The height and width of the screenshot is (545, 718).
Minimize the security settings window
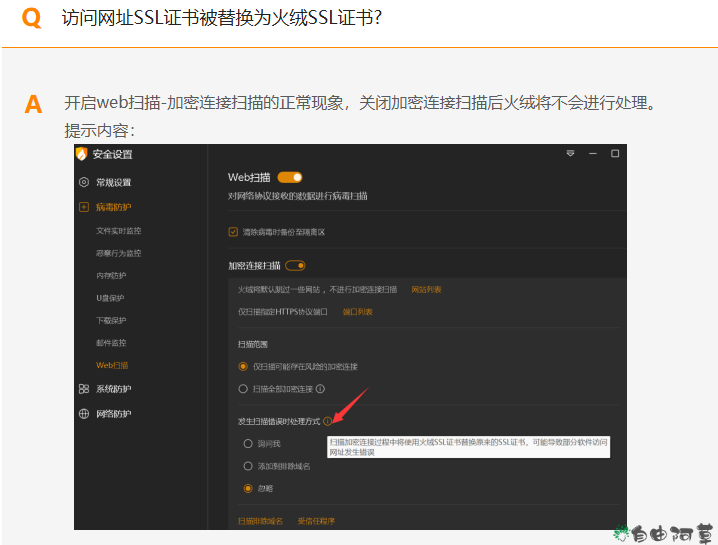(593, 153)
